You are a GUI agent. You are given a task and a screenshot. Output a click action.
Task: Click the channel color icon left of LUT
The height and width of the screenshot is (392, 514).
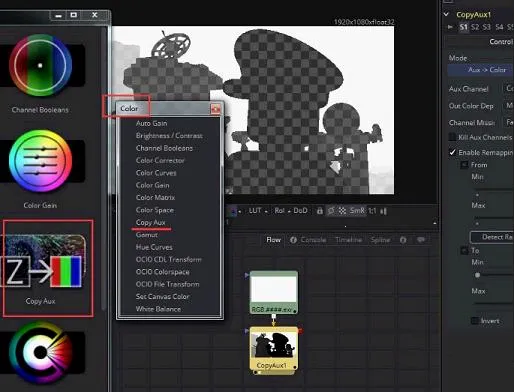233,211
